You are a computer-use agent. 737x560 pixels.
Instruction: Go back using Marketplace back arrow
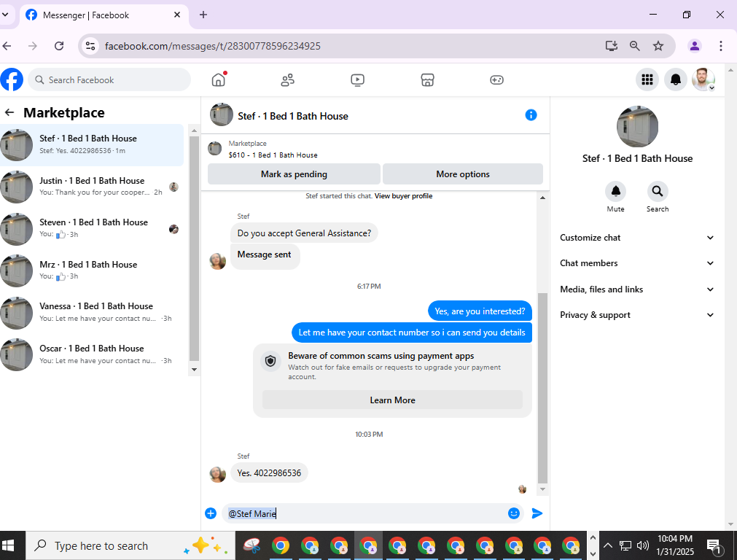pyautogui.click(x=9, y=112)
